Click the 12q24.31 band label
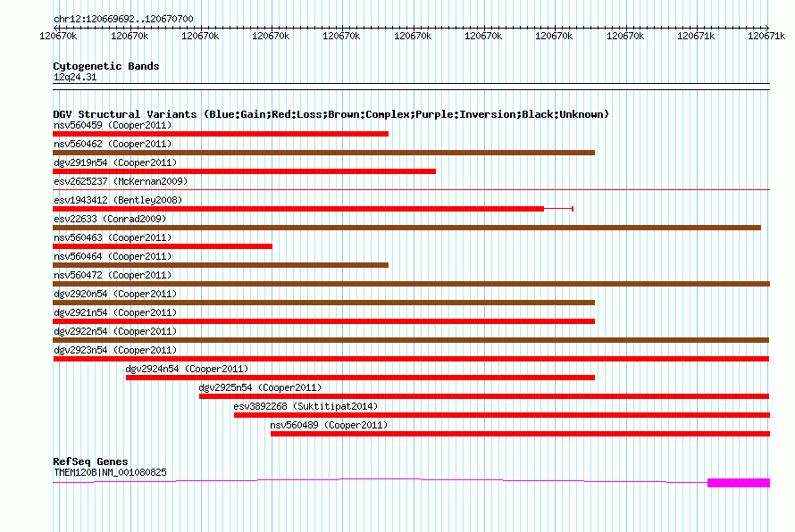This screenshot has height=532, width=795. (x=75, y=77)
